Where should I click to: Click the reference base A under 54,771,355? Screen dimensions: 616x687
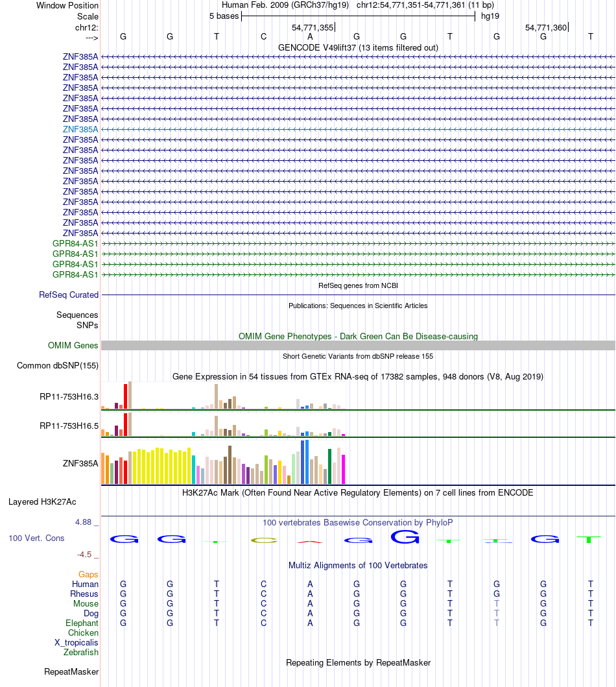tap(310, 37)
